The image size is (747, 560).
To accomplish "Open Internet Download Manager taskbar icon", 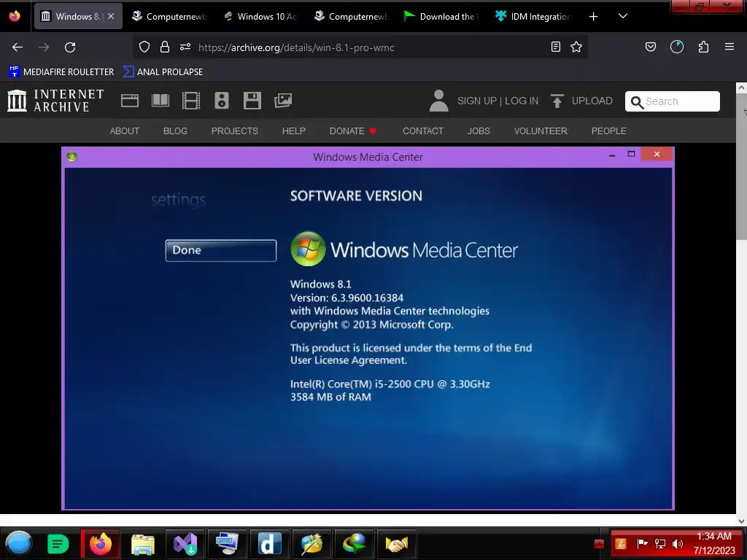I will coord(355,544).
